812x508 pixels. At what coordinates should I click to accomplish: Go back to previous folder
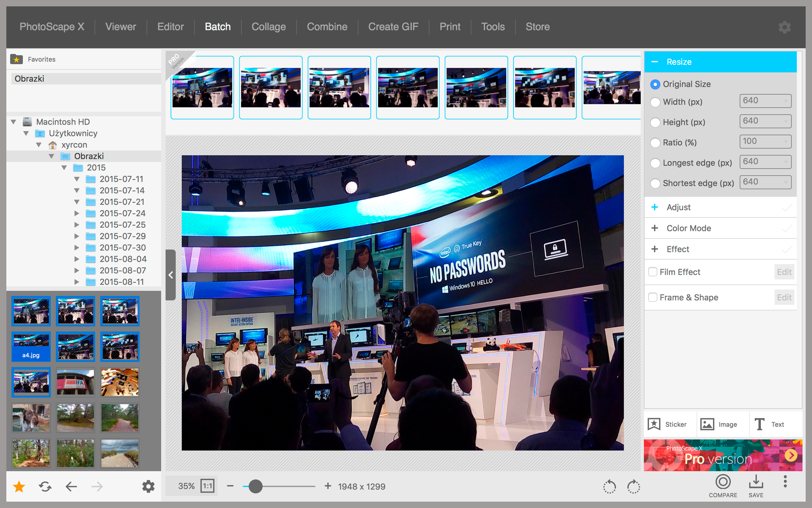tap(71, 487)
